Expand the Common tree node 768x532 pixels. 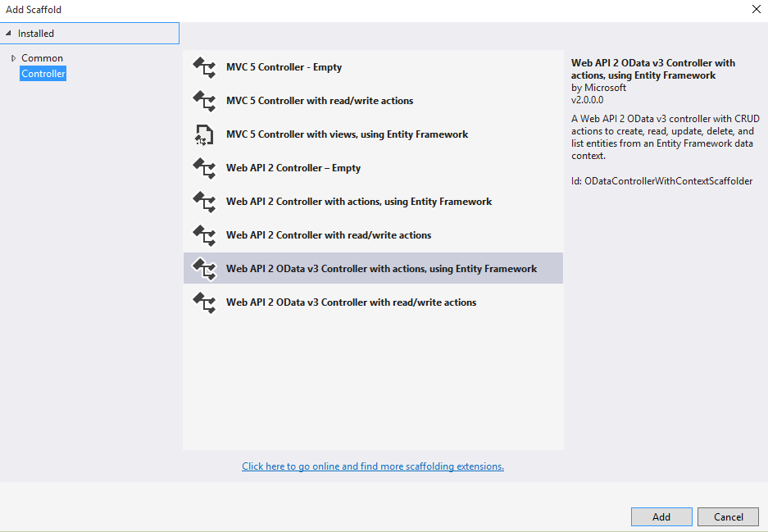[14, 57]
